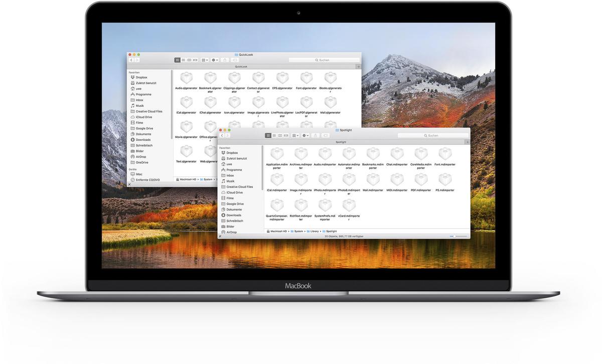Select Text.qlgenerator file icon
Screen dimensions: 602x364
(x=186, y=151)
